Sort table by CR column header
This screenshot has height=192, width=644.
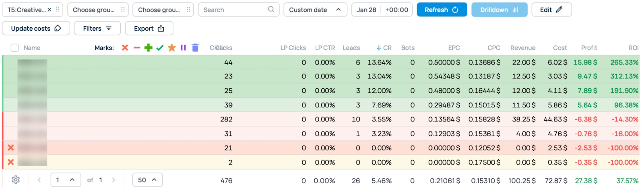[x=384, y=48]
